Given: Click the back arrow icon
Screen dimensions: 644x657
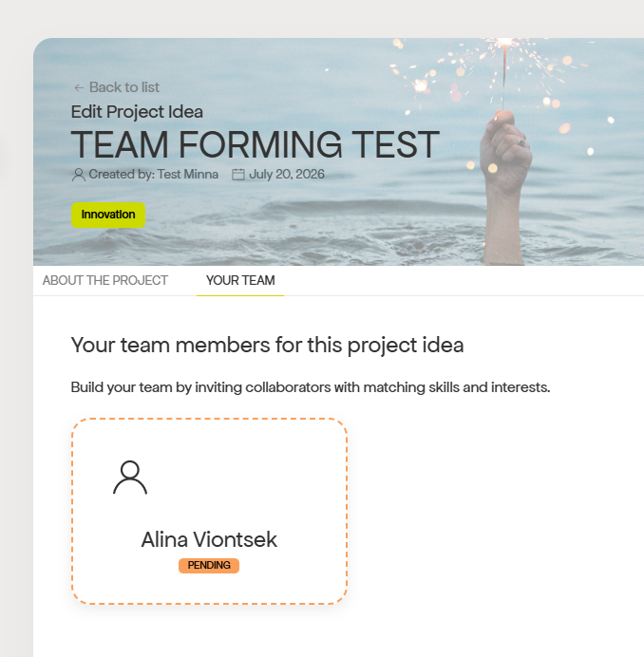Looking at the screenshot, I should pos(79,87).
